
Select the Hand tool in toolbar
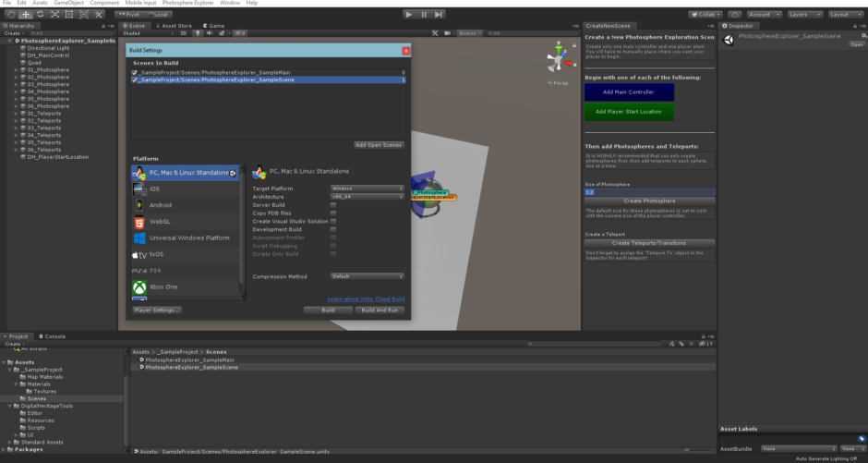(x=9, y=15)
